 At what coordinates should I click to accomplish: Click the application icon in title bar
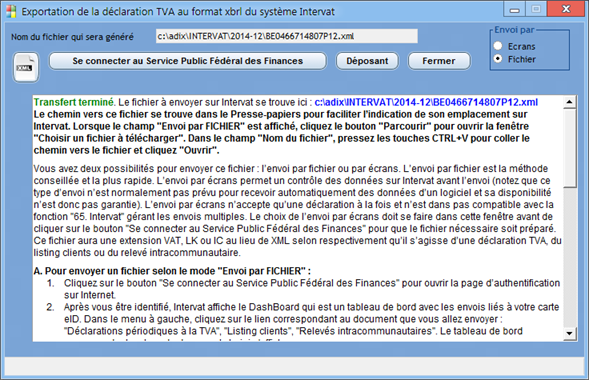pos(11,12)
